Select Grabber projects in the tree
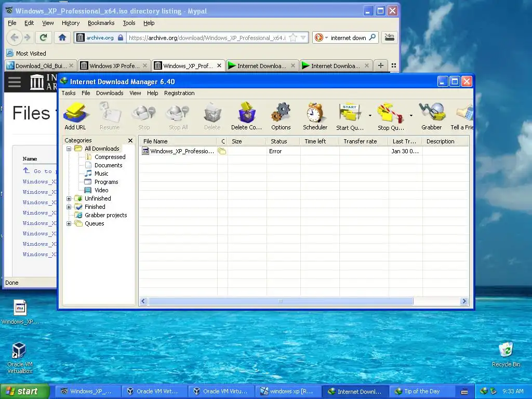This screenshot has width=532, height=399. point(105,215)
